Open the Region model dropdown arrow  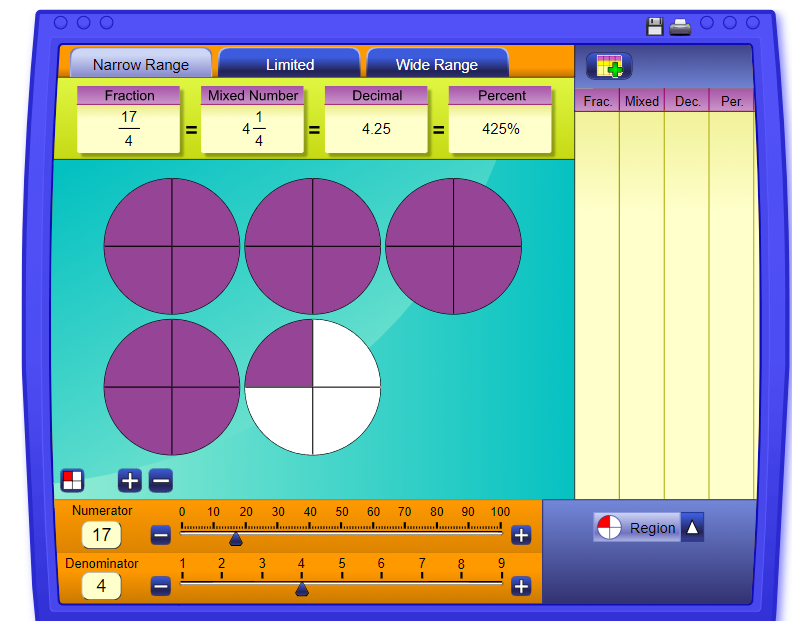click(x=693, y=527)
